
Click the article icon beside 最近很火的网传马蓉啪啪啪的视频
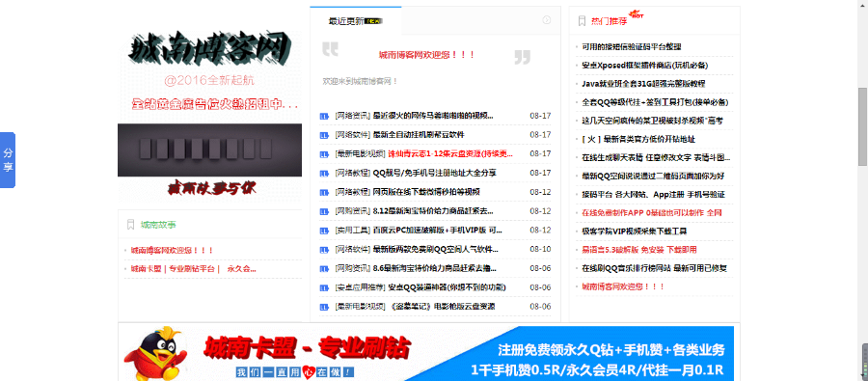pyautogui.click(x=324, y=116)
